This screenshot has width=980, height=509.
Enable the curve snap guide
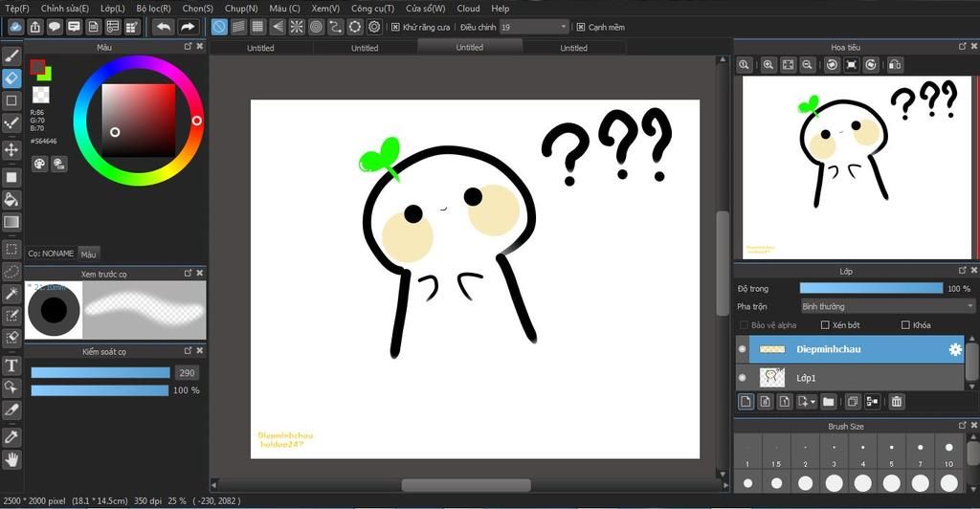point(336,27)
